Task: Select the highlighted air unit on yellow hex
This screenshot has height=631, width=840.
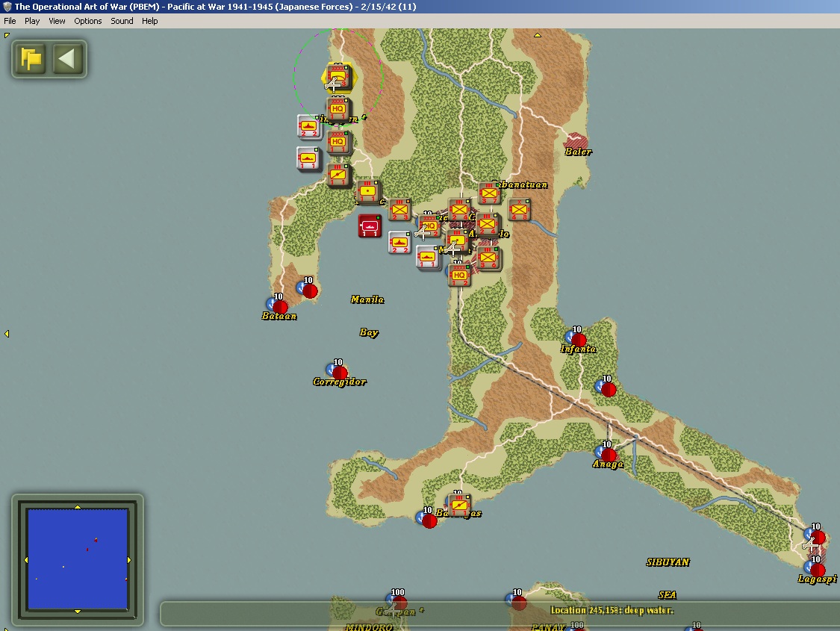Action: [337, 78]
